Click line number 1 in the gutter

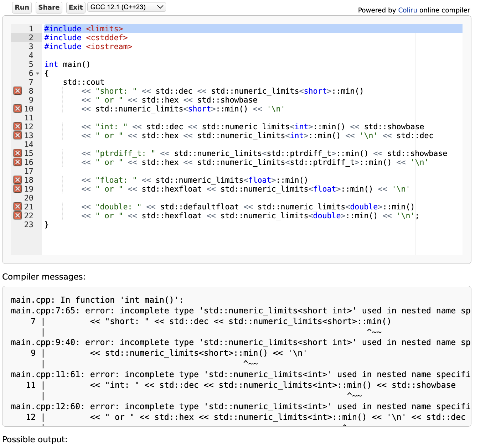point(31,28)
